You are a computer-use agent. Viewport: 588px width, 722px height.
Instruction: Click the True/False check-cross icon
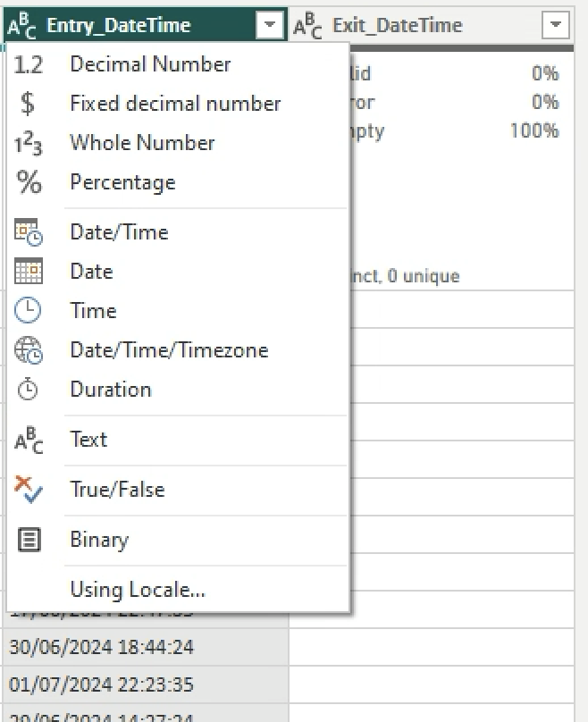29,490
